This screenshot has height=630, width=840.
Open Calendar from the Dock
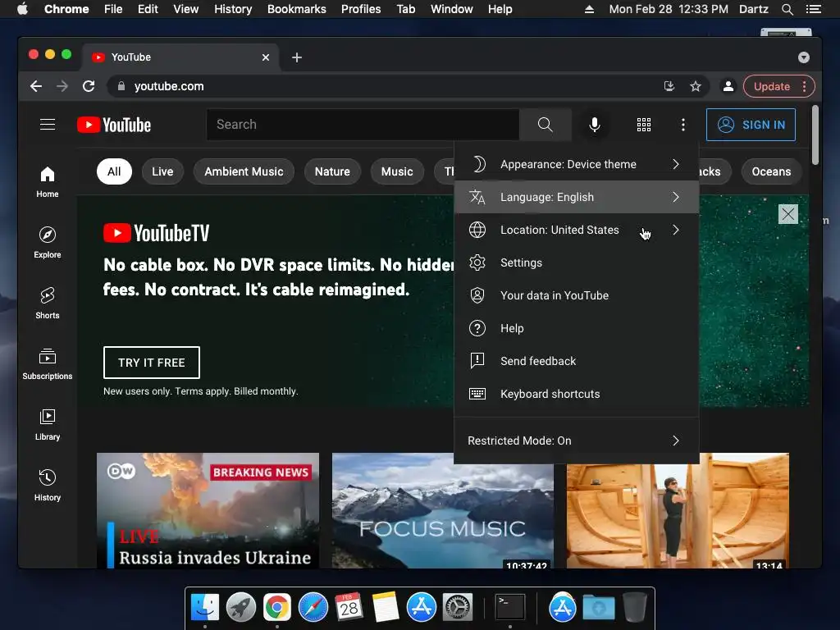point(349,608)
